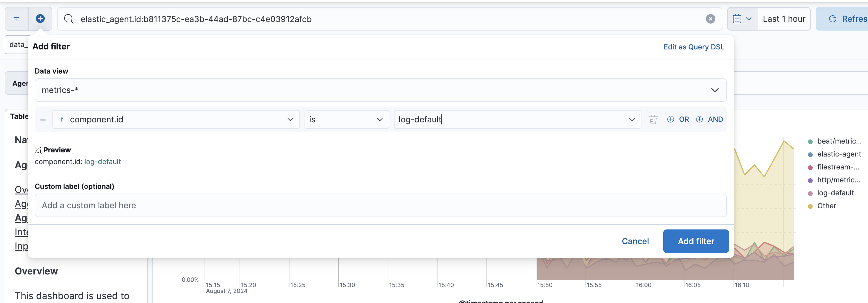Delete the filter row with trash icon

coord(653,119)
